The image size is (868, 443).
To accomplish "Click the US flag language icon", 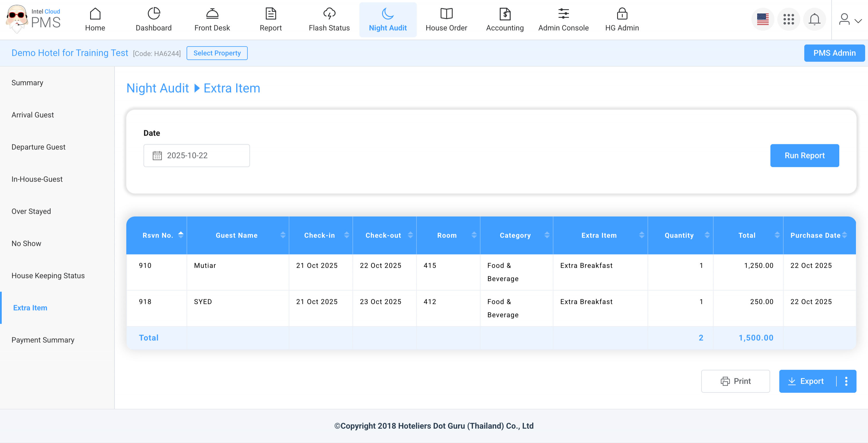I will click(763, 19).
